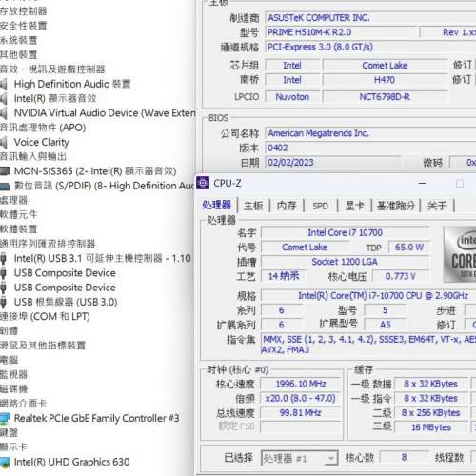Image resolution: width=476 pixels, height=476 pixels.
Task: Open the 主板 tab in CPU-Z
Action: coord(253,206)
